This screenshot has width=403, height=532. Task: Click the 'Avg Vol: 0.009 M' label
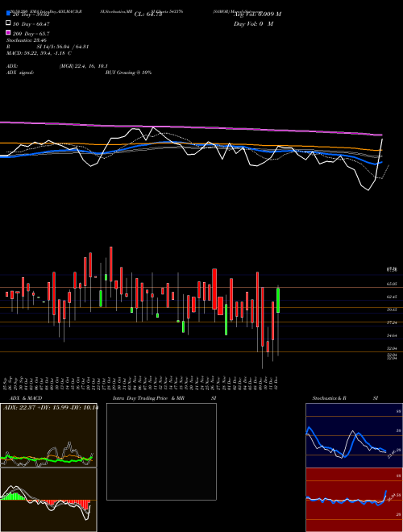[257, 15]
